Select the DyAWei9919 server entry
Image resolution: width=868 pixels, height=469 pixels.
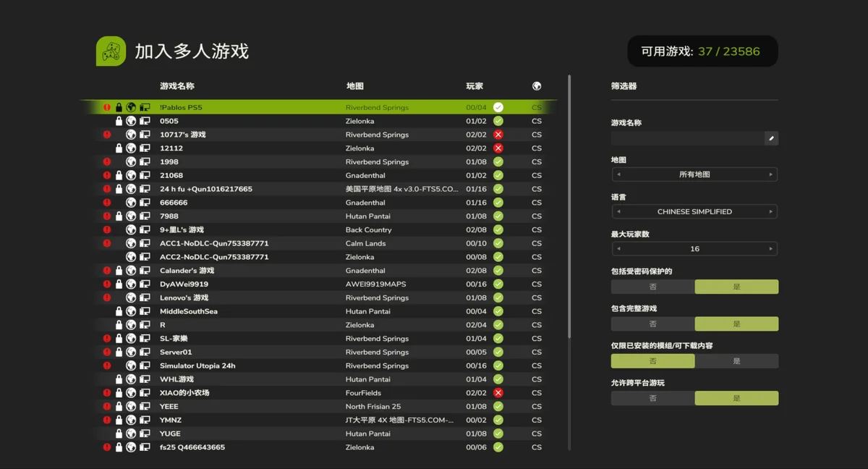click(x=184, y=284)
